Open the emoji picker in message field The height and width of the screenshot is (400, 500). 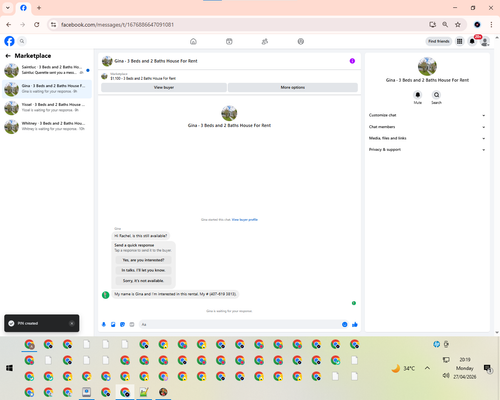(345, 324)
